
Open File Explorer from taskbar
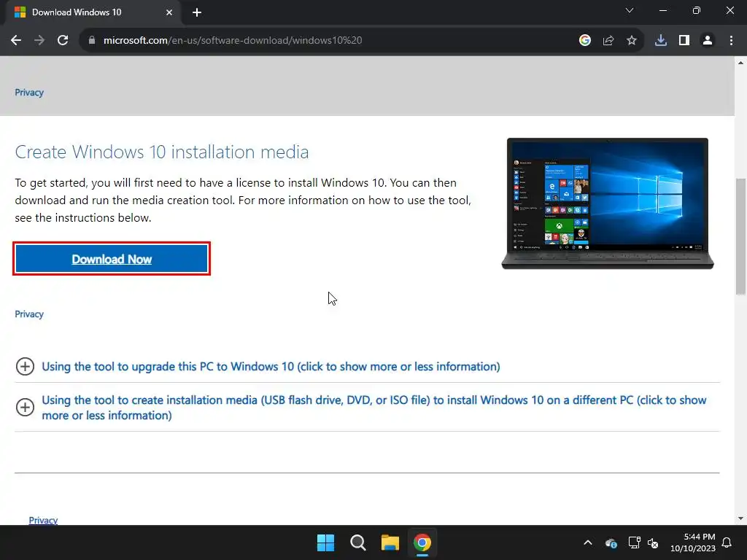tap(390, 542)
